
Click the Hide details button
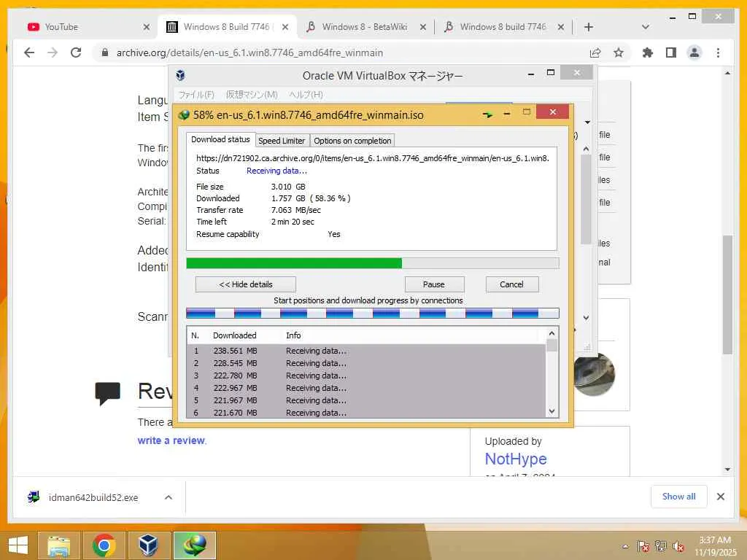pos(245,284)
